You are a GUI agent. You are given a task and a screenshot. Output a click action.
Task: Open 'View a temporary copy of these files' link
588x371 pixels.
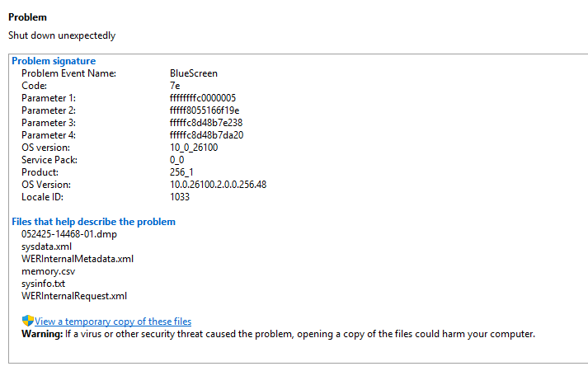113,322
